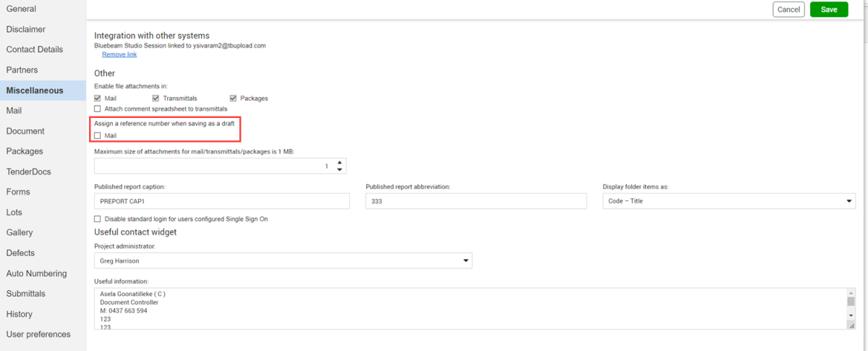Check Disable standard login for SSO users

click(98, 219)
